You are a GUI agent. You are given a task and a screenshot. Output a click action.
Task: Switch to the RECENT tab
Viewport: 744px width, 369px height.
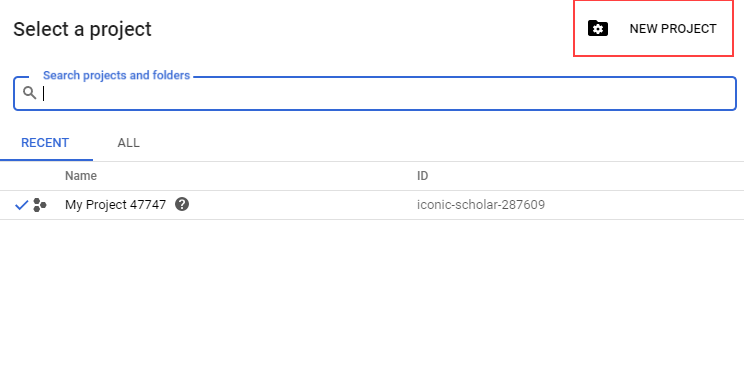click(45, 143)
